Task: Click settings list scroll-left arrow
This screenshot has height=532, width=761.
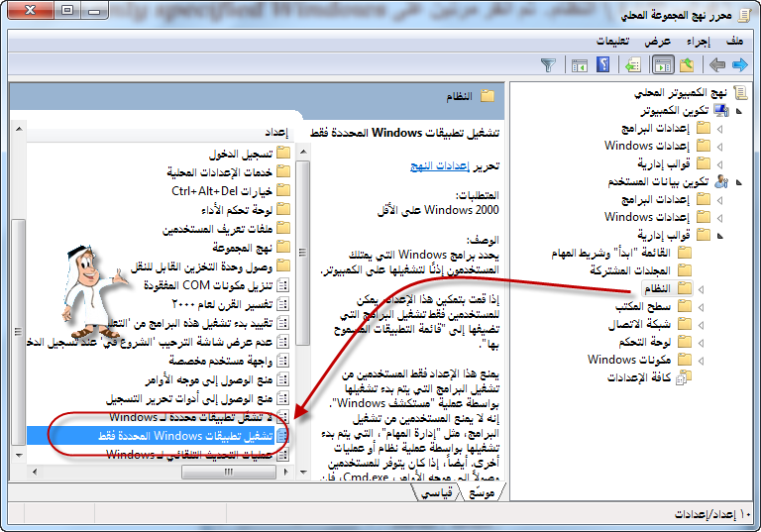Action: (x=35, y=472)
